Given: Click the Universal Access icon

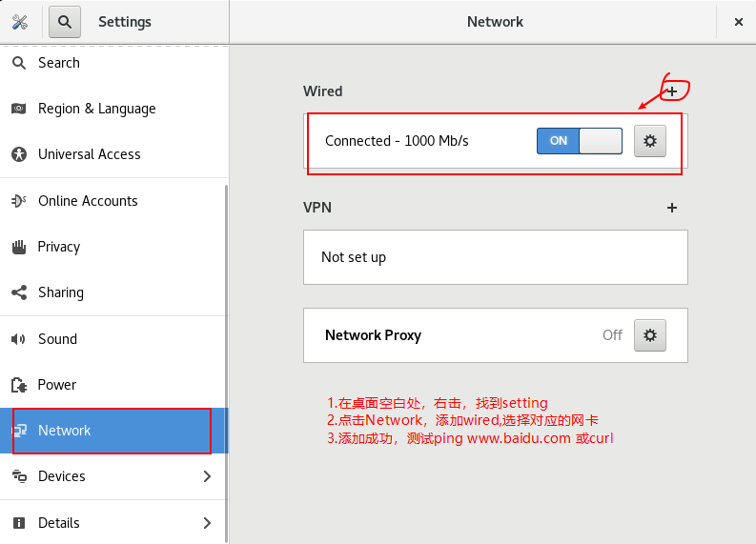Looking at the screenshot, I should click(x=19, y=154).
